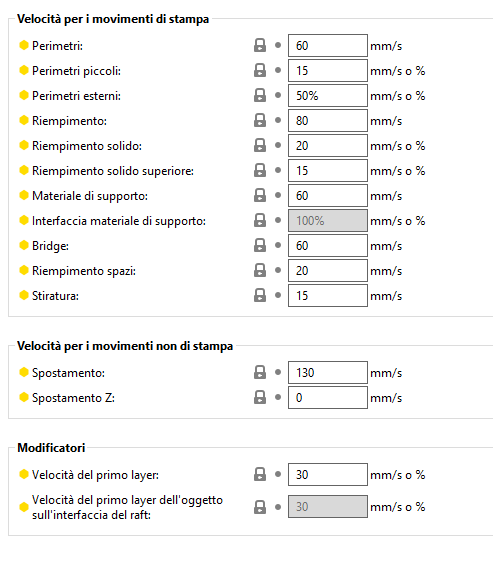Click reset dot beside Riempimento solido
The width and height of the screenshot is (493, 569).
278,145
